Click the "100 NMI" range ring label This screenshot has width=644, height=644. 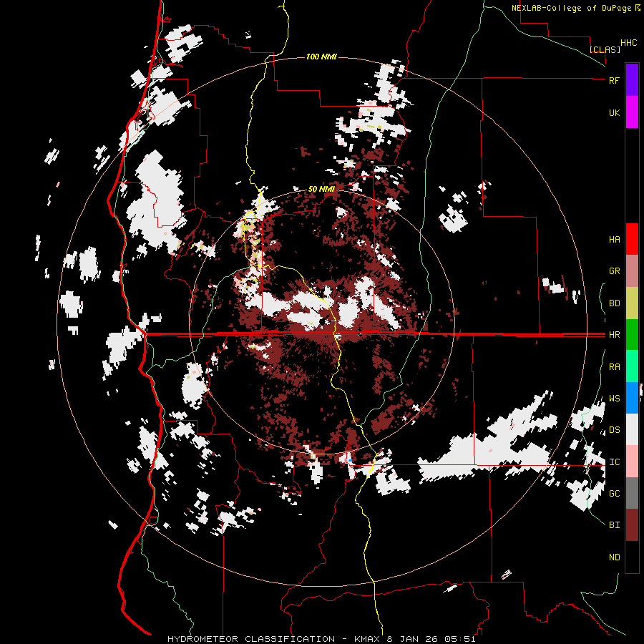[321, 57]
